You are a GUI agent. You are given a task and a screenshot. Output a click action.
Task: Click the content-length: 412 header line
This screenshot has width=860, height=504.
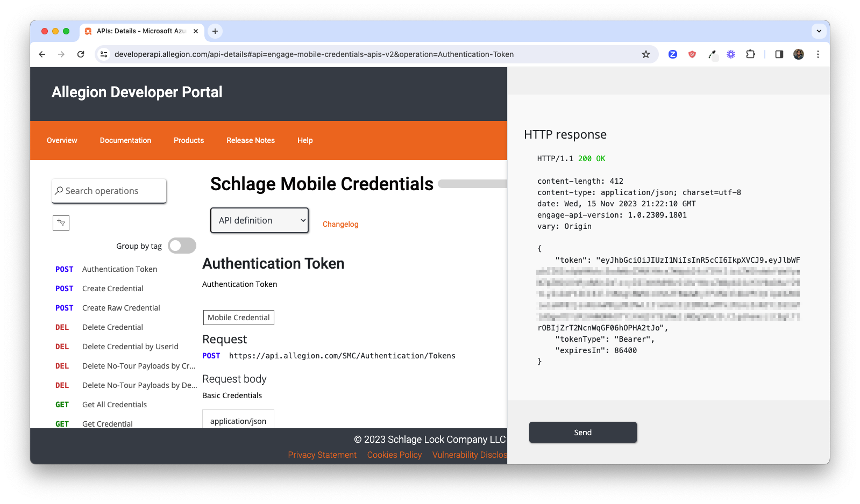click(x=580, y=181)
